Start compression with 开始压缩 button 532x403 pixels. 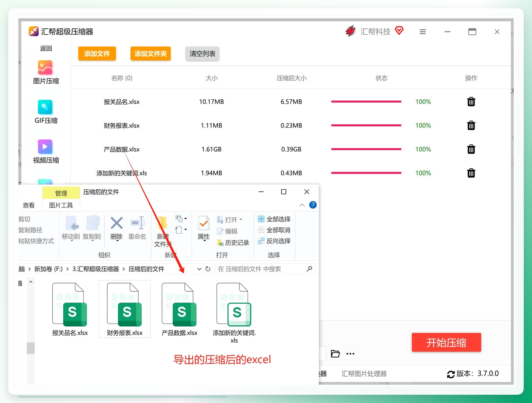coord(446,342)
